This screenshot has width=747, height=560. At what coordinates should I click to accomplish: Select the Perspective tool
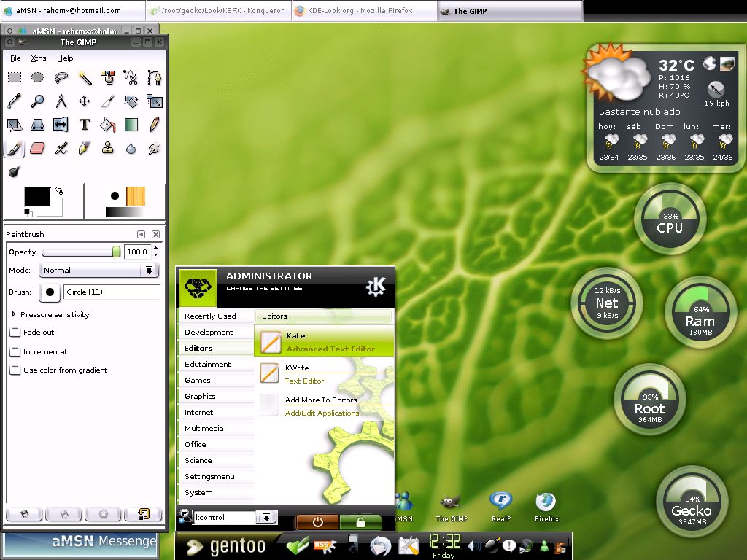(38, 125)
